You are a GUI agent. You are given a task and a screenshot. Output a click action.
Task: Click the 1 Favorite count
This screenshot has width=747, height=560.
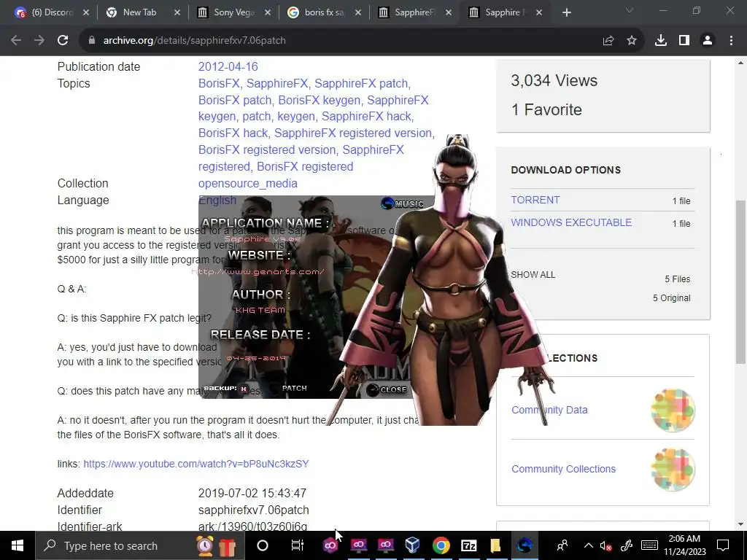point(546,109)
